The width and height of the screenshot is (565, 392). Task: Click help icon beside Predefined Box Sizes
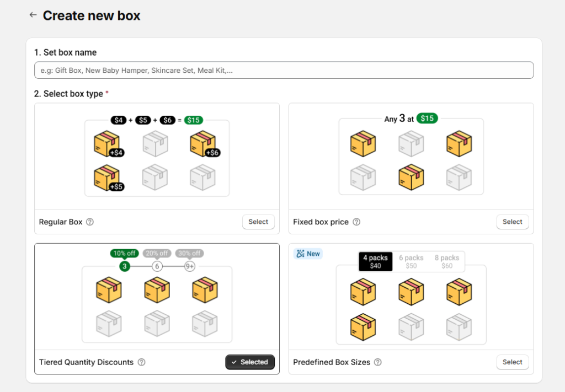point(378,362)
